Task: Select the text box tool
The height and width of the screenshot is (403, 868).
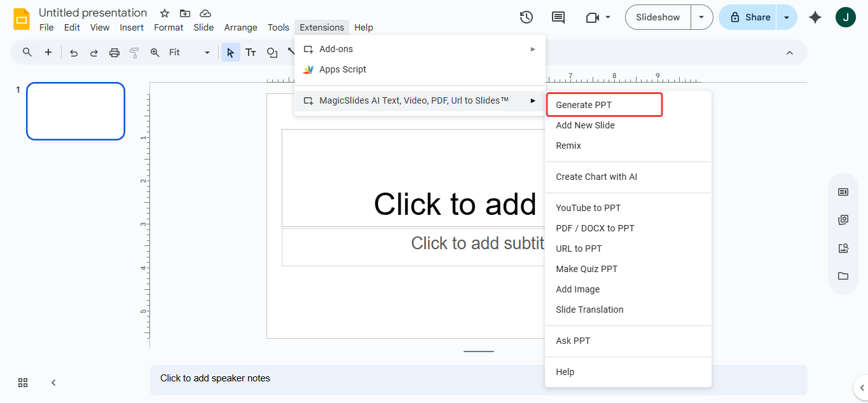Action: pos(251,53)
